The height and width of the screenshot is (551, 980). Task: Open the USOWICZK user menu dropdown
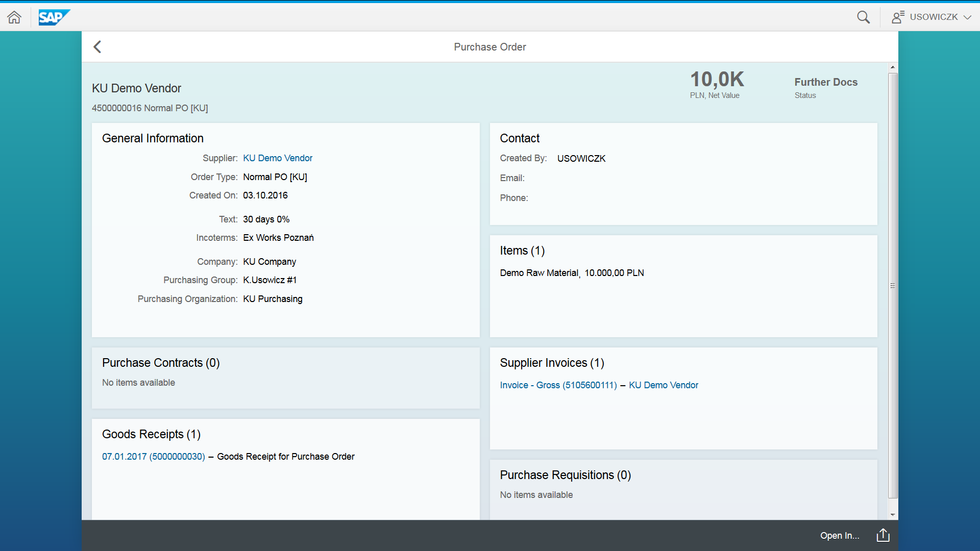(934, 17)
